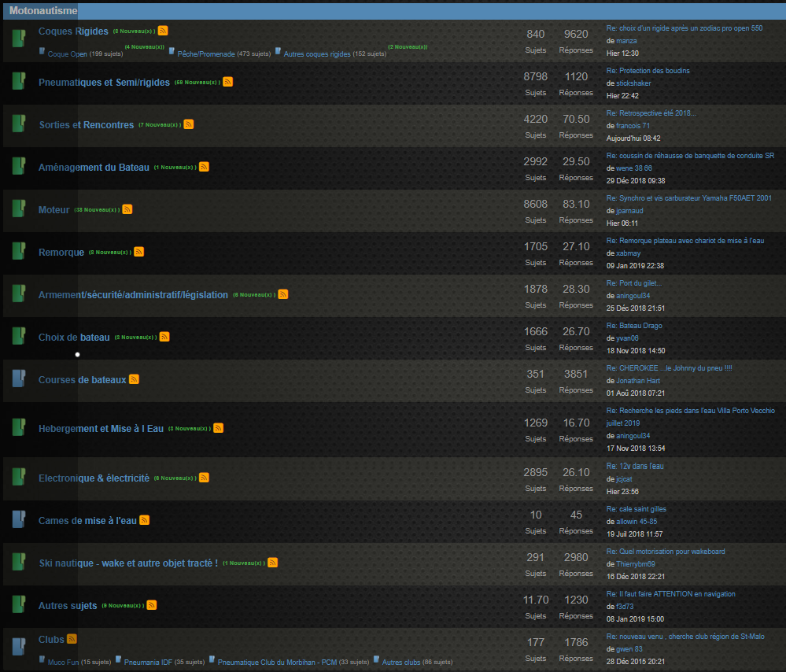Screen dimensions: 786x672
Task: Click blue folder icon for Cames de mise à l'eau
Action: (x=20, y=519)
